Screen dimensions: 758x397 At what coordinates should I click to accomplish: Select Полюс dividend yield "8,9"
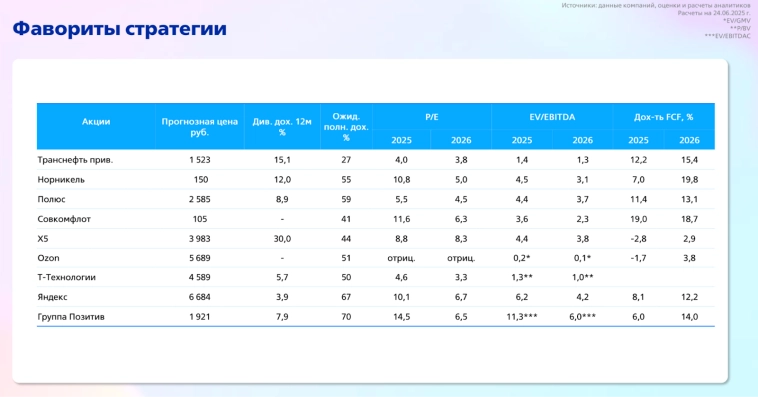click(x=282, y=199)
